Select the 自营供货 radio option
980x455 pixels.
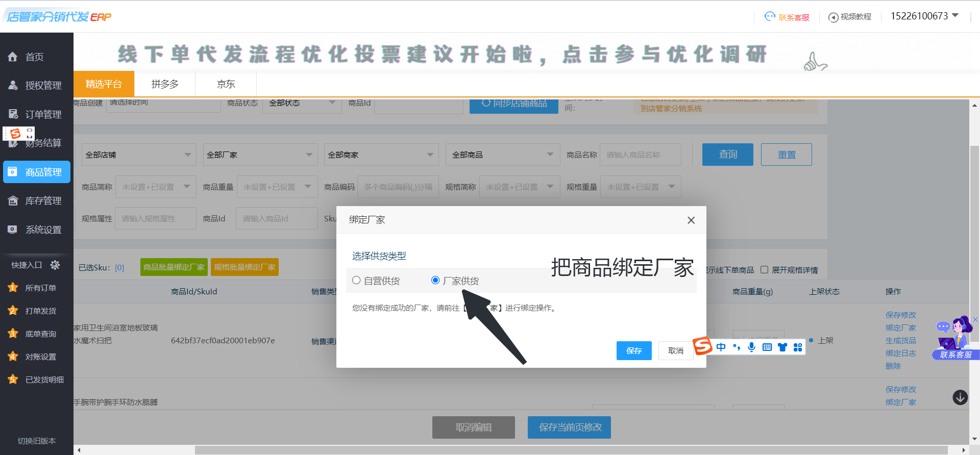356,280
